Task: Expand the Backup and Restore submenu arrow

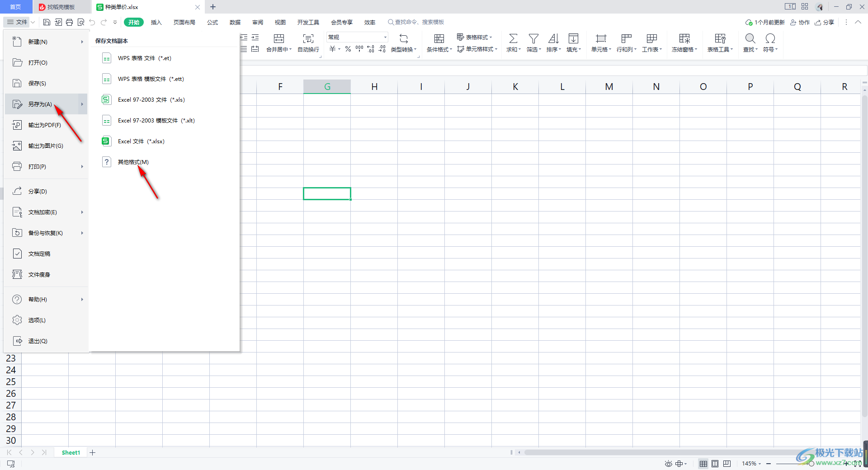Action: point(82,233)
